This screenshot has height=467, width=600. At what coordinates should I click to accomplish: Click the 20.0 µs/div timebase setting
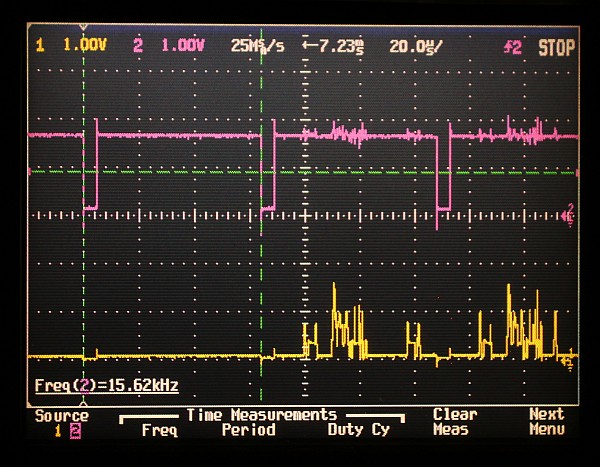click(x=414, y=46)
